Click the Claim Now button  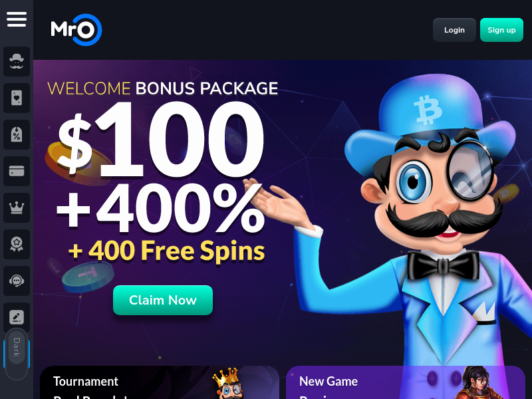[x=163, y=301]
